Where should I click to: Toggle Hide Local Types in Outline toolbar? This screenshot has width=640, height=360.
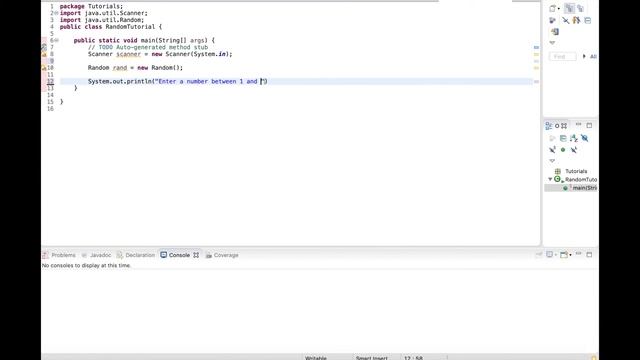[x=574, y=150]
